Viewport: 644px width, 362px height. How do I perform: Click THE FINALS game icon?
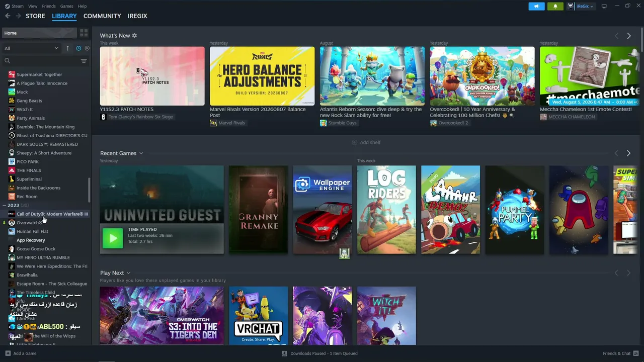click(12, 170)
